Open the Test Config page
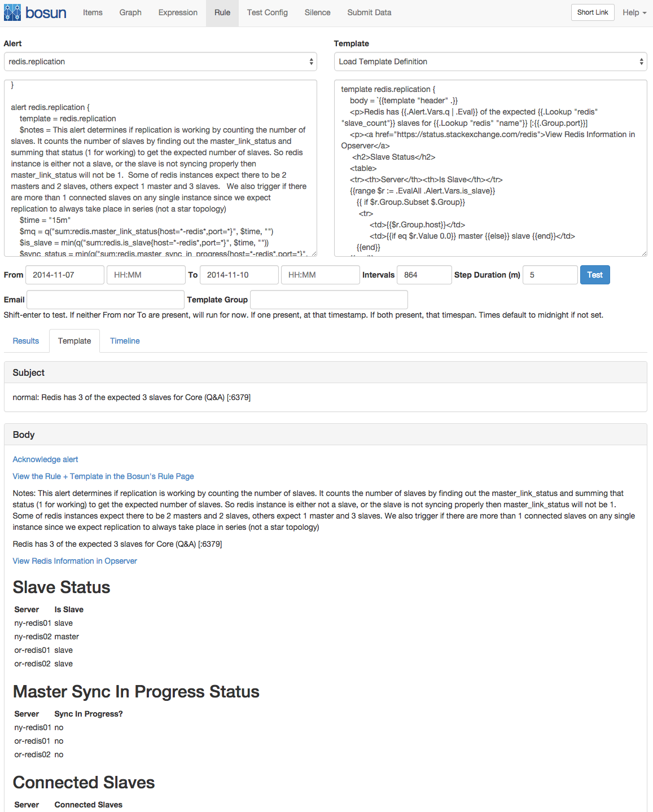This screenshot has height=812, width=653. (267, 12)
